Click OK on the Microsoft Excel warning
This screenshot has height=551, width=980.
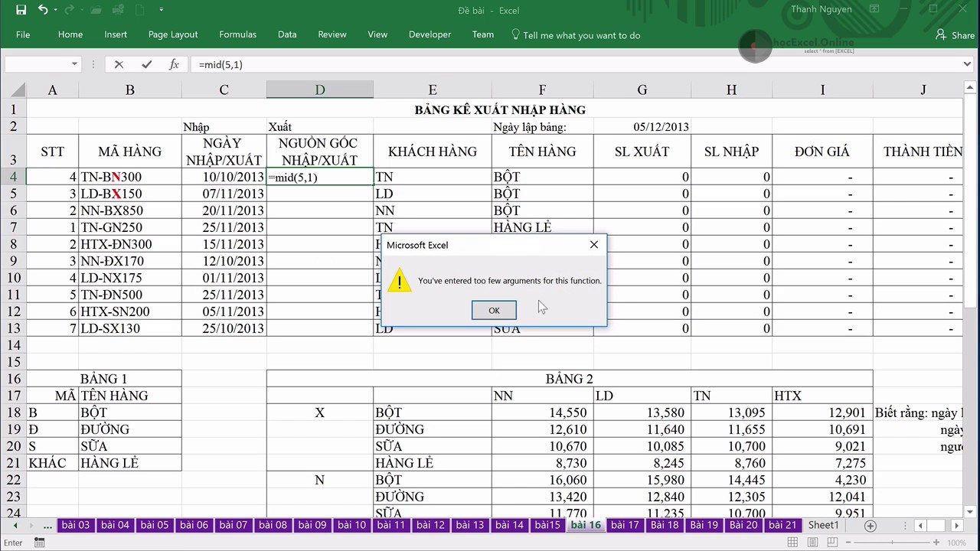click(x=494, y=310)
